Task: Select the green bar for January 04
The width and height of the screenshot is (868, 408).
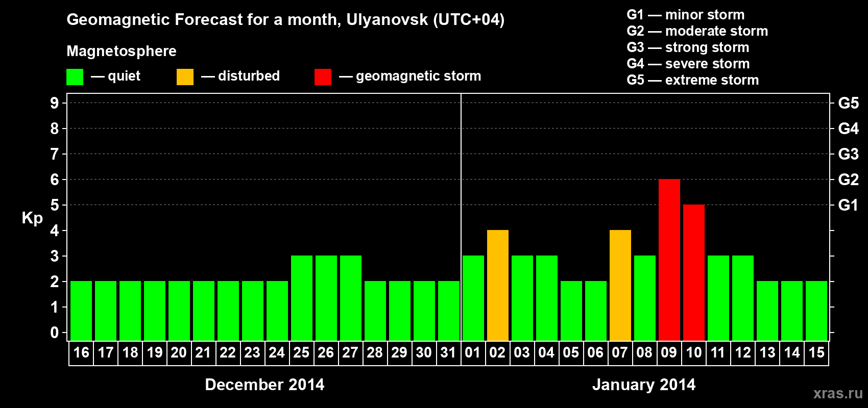Action: [x=547, y=298]
